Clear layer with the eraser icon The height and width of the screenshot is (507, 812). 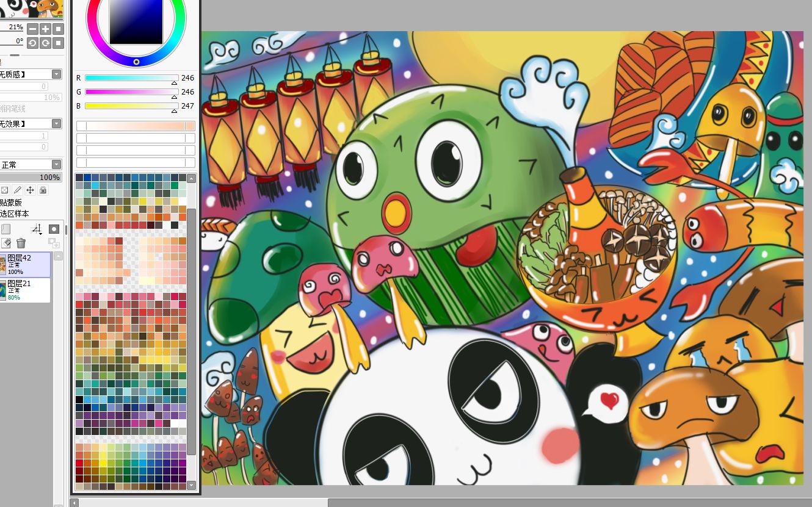6,243
